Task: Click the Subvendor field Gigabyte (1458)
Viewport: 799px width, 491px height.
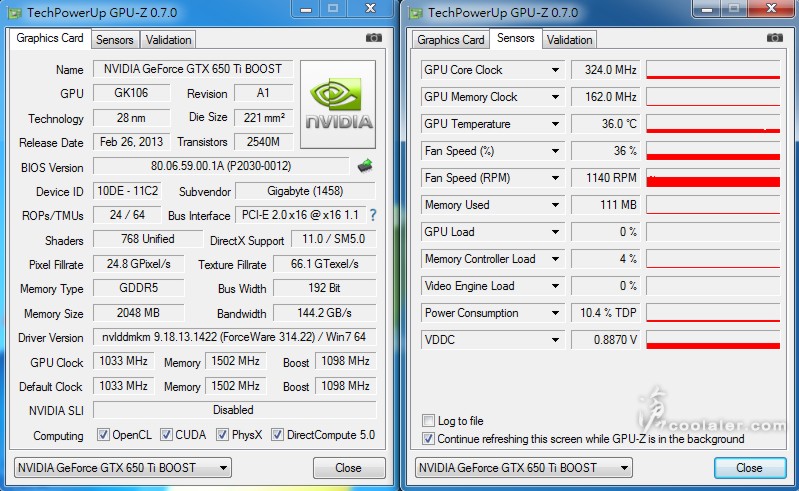Action: click(x=305, y=191)
